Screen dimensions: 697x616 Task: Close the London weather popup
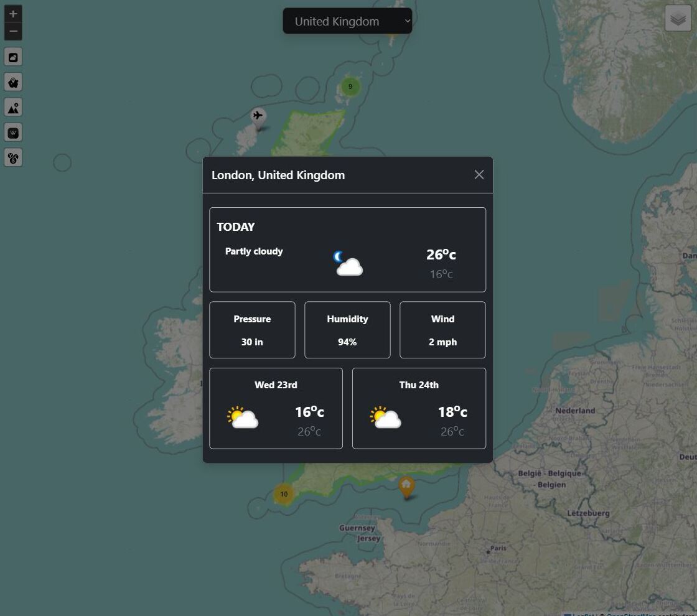point(479,175)
